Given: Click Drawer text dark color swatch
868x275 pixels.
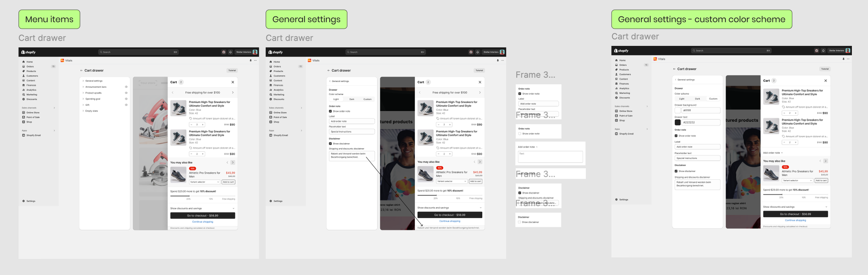Looking at the screenshot, I should point(678,122).
